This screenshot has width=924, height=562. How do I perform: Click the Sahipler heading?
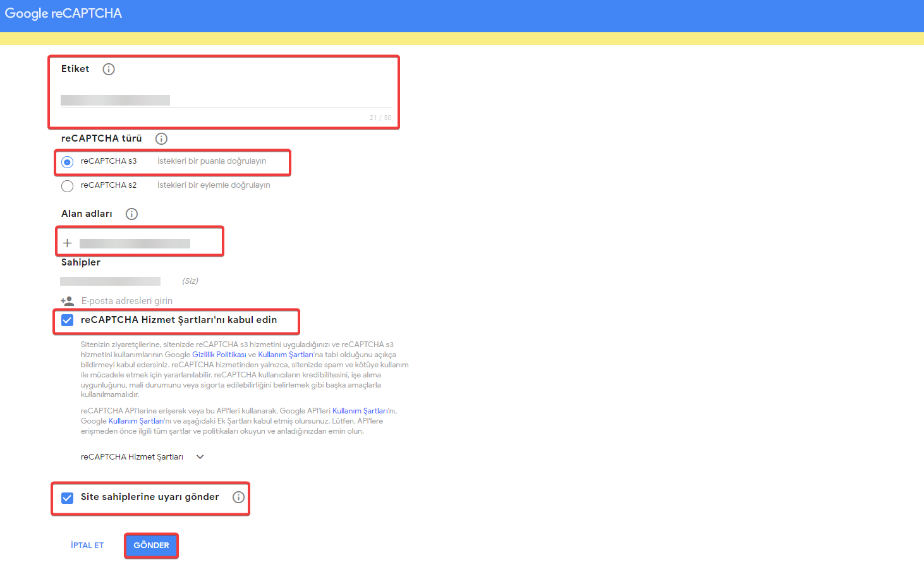pyautogui.click(x=81, y=262)
